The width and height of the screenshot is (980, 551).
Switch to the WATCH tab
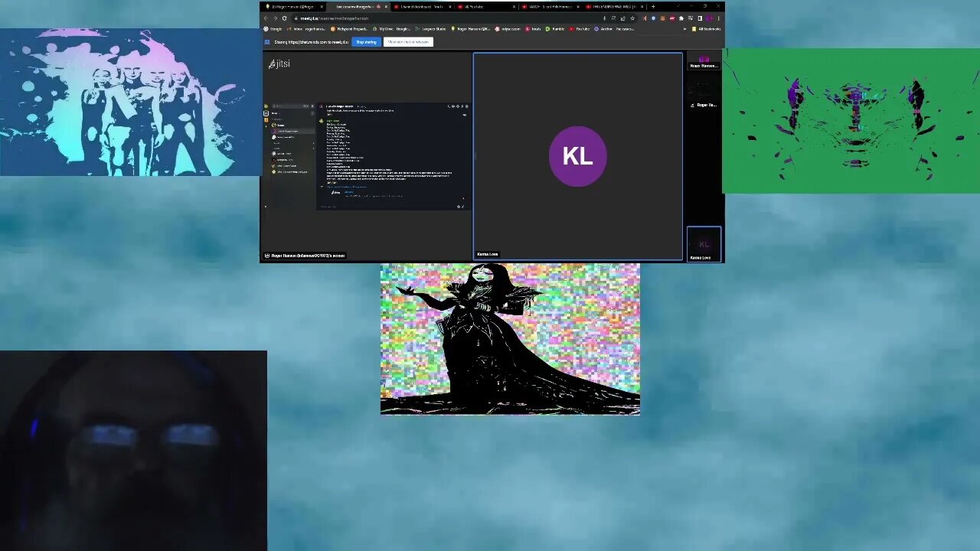pyautogui.click(x=552, y=6)
